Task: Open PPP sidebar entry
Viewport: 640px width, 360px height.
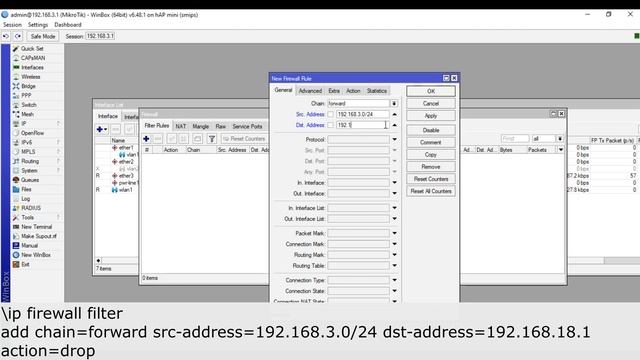Action: [26, 96]
